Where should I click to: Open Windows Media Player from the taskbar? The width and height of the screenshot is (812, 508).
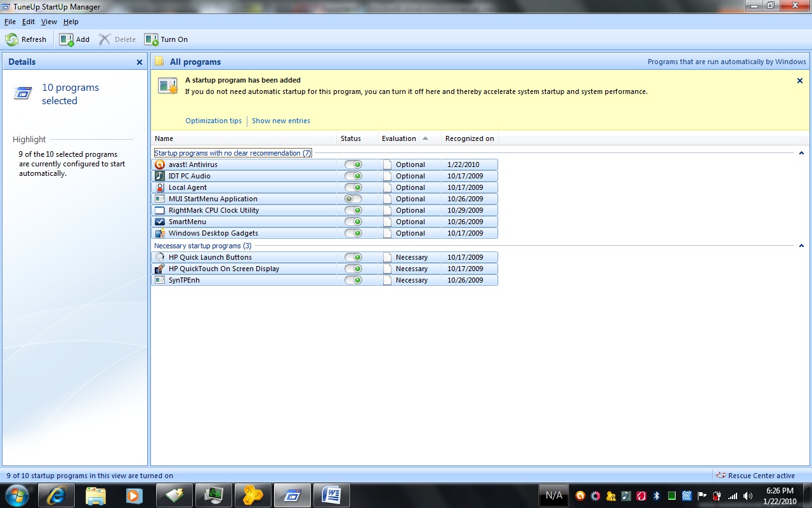click(134, 495)
